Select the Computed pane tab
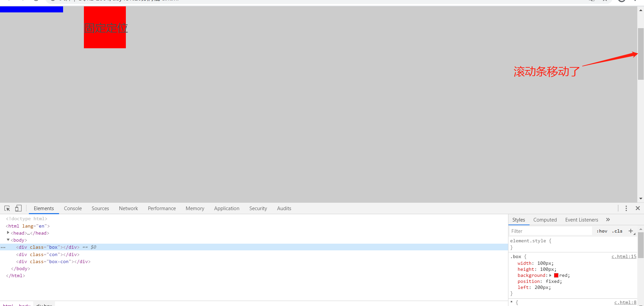This screenshot has width=644, height=306. [545, 220]
